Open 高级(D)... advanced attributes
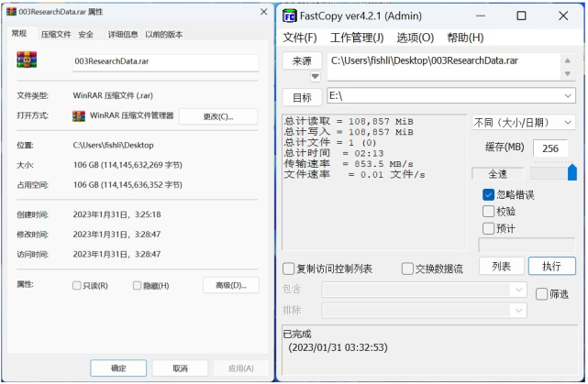 click(230, 285)
